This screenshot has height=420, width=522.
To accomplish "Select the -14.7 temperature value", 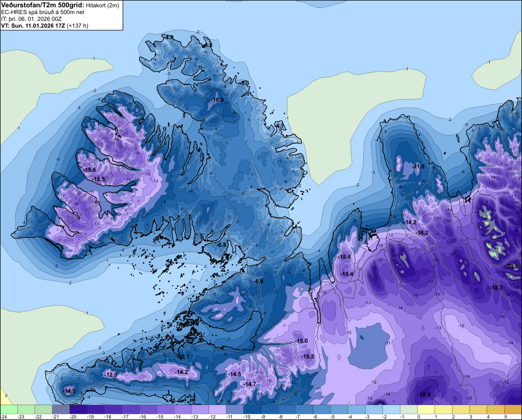I will click(x=250, y=384).
